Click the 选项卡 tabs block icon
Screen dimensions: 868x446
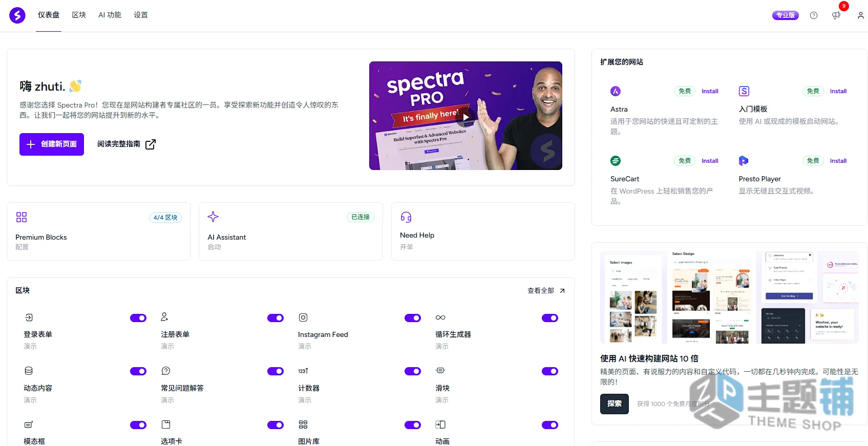point(166,424)
